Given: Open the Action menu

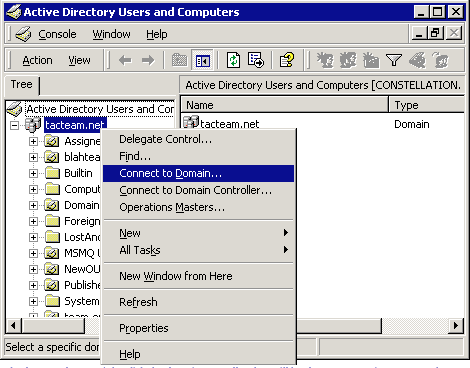Looking at the screenshot, I should pos(37,60).
